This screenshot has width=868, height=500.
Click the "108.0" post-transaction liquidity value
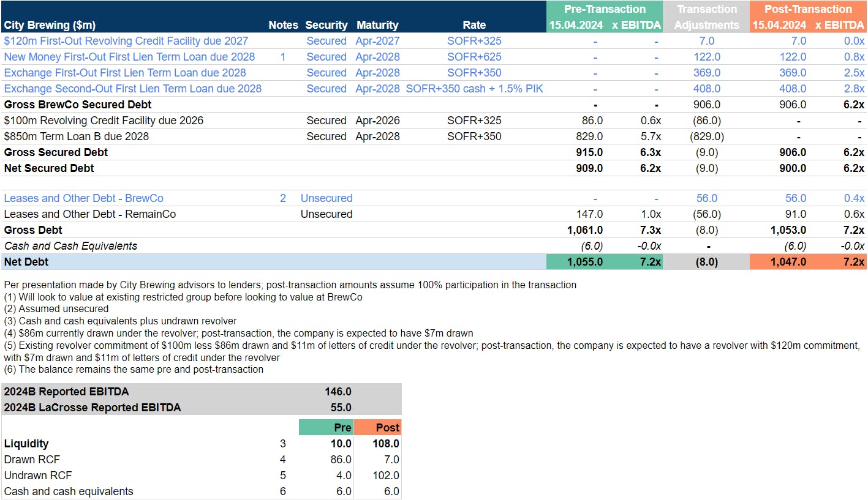coord(386,444)
